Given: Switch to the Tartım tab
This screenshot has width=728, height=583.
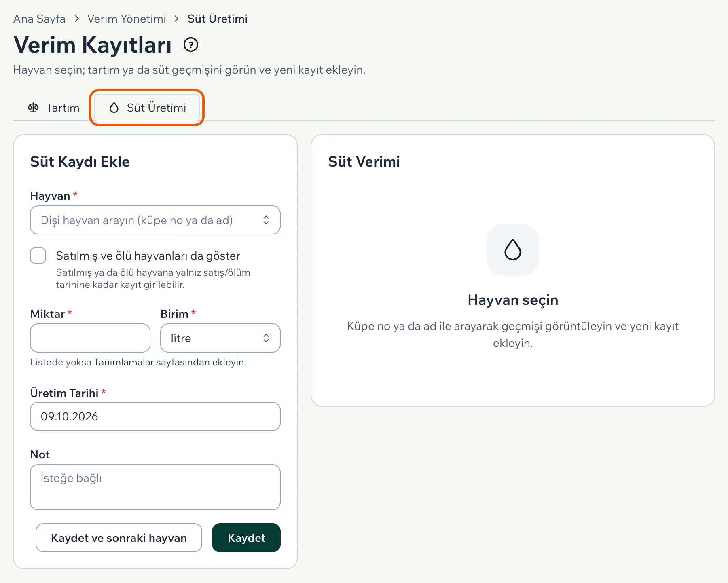Looking at the screenshot, I should pos(53,108).
